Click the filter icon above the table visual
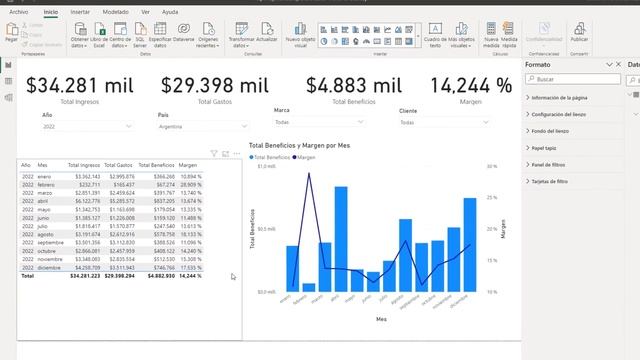Screen dimensions: 640x360 tap(213, 153)
